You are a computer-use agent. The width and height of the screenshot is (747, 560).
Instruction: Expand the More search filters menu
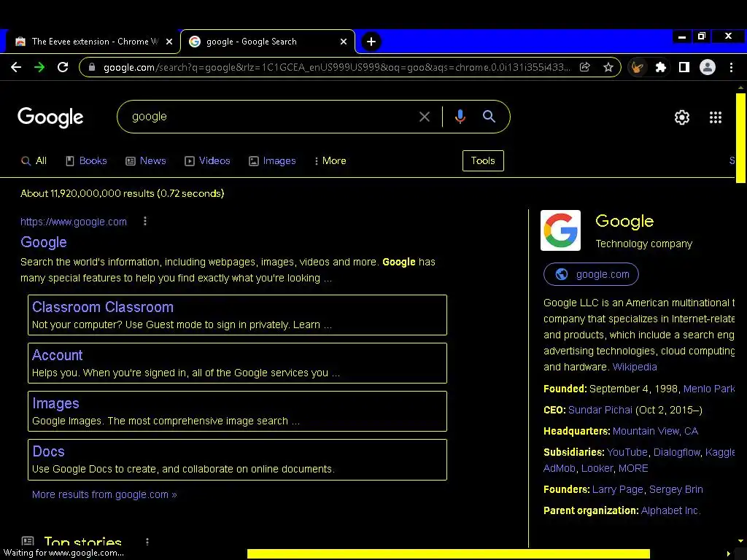point(330,161)
